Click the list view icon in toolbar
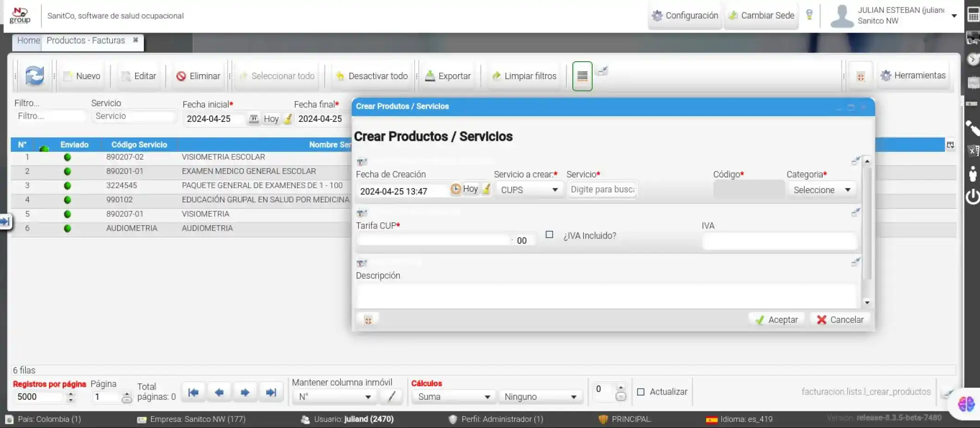980x428 pixels. pos(582,76)
